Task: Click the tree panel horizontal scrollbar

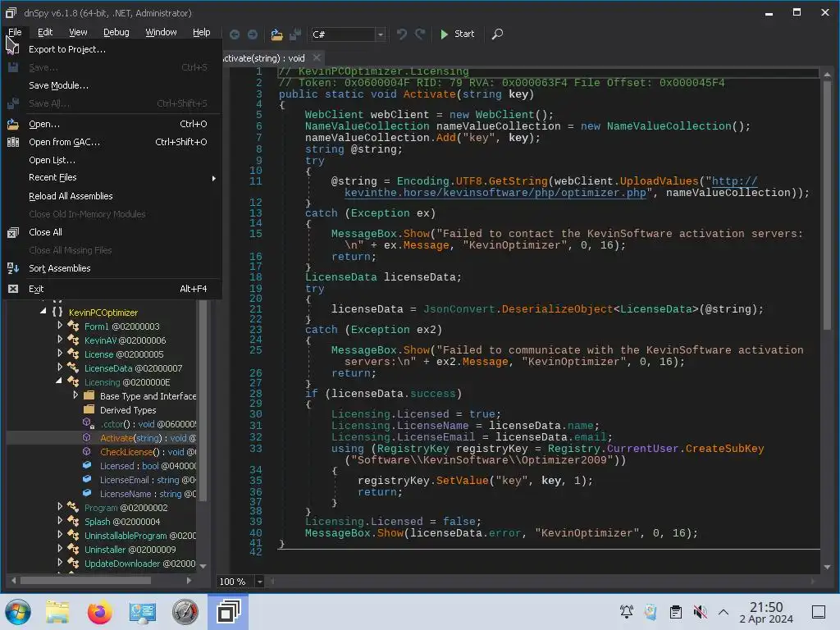Action: pyautogui.click(x=85, y=580)
